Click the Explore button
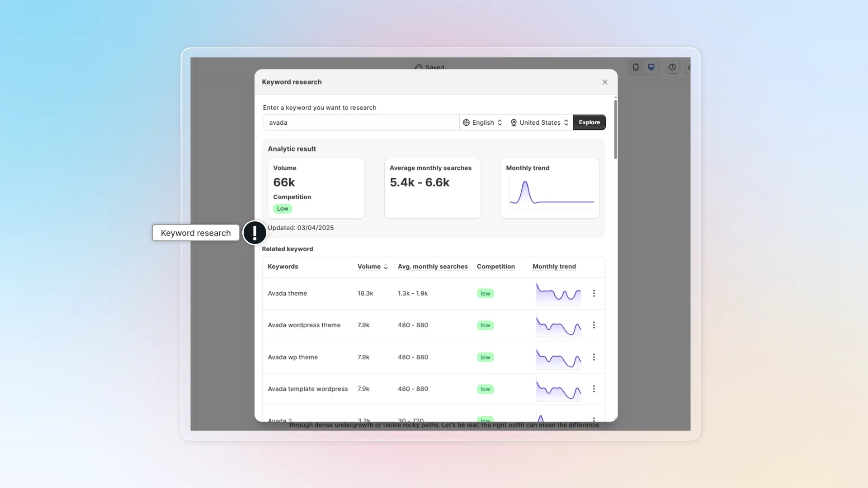The height and width of the screenshot is (488, 868). [x=589, y=122]
